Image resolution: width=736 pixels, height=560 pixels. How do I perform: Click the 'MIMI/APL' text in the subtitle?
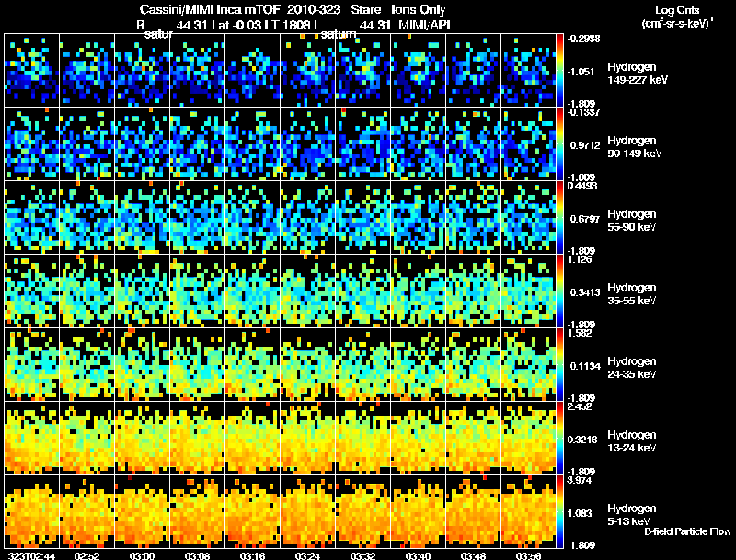(426, 25)
